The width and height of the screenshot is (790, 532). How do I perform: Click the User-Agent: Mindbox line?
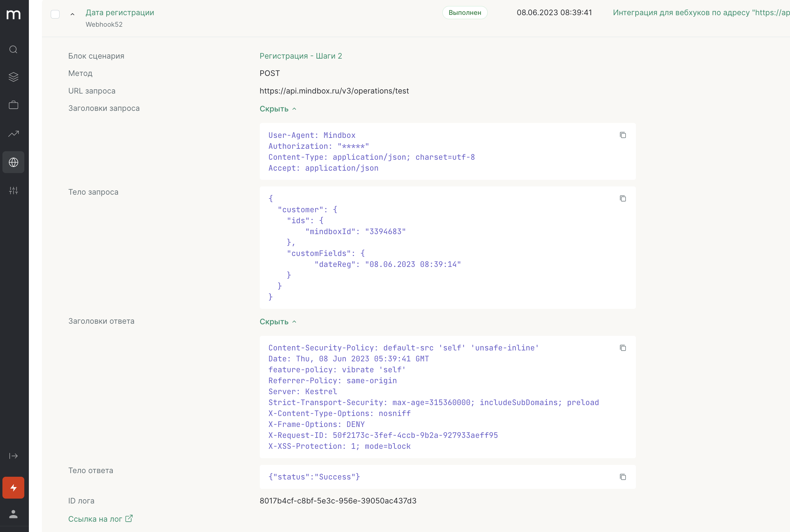(x=312, y=135)
